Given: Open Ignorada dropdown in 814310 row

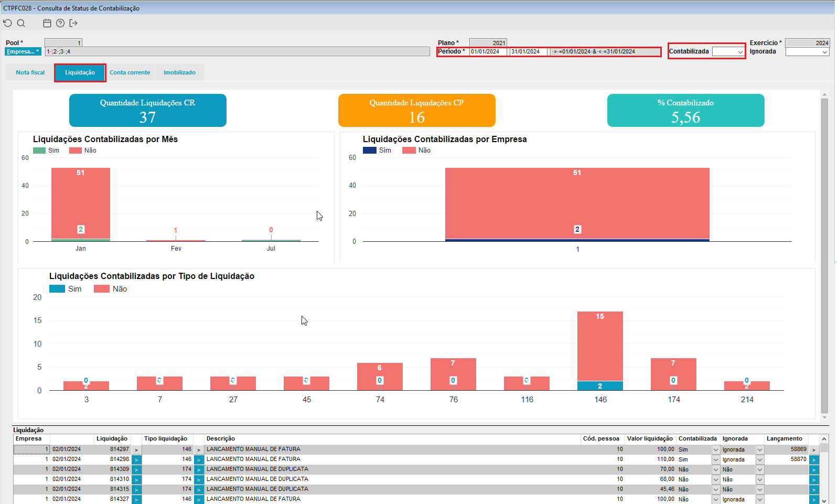Looking at the screenshot, I should [x=759, y=479].
